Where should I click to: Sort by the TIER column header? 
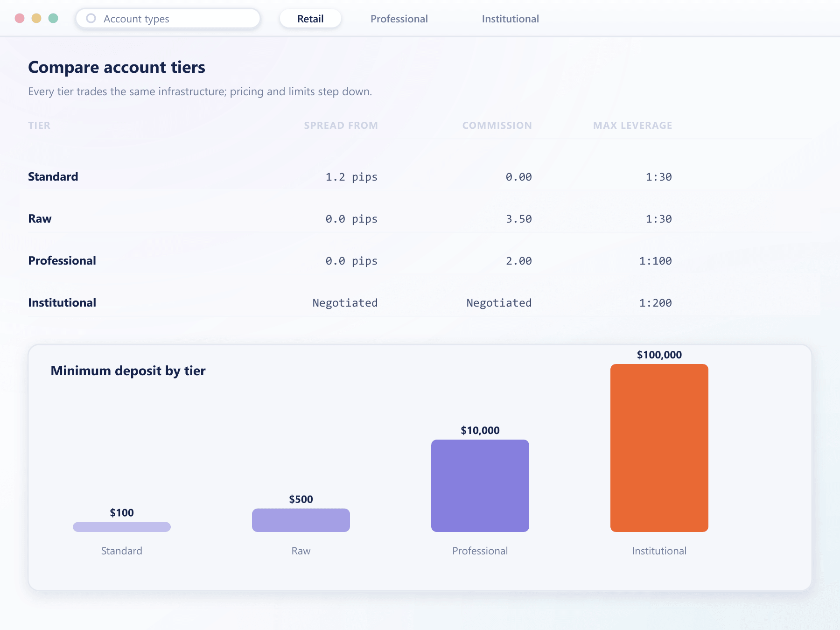39,126
